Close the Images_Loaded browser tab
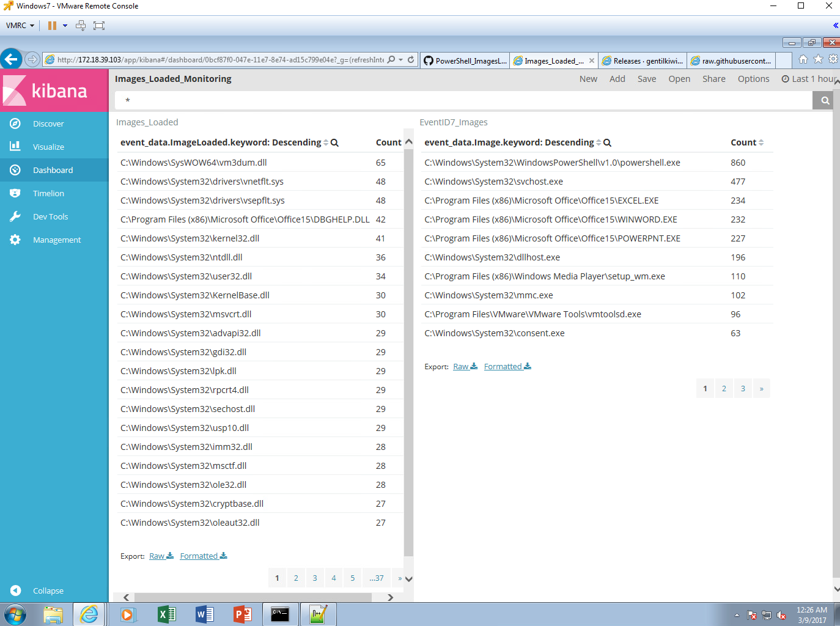Viewport: 840px width, 626px height. pos(592,61)
